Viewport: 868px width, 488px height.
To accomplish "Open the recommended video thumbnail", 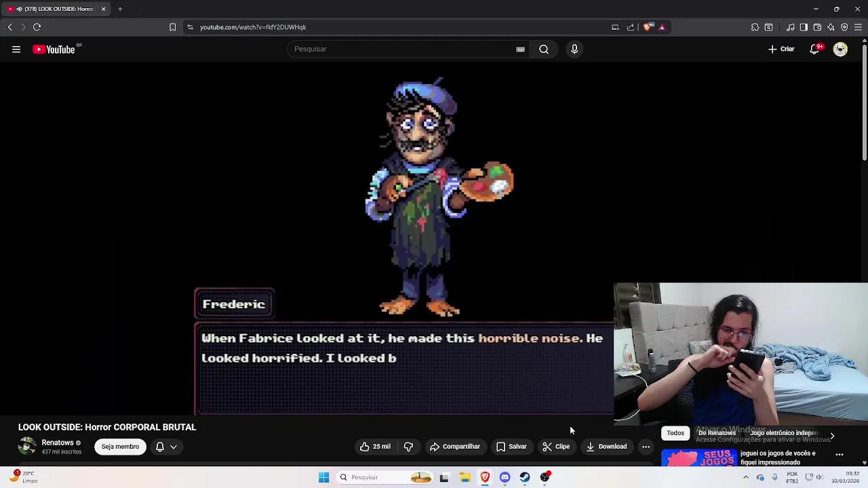I will [x=698, y=457].
